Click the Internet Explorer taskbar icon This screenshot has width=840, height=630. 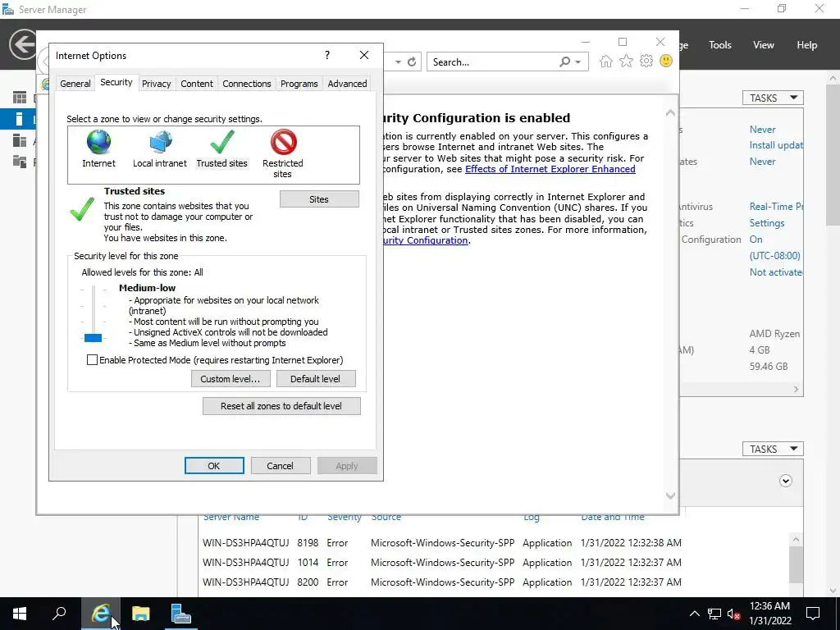[100, 614]
